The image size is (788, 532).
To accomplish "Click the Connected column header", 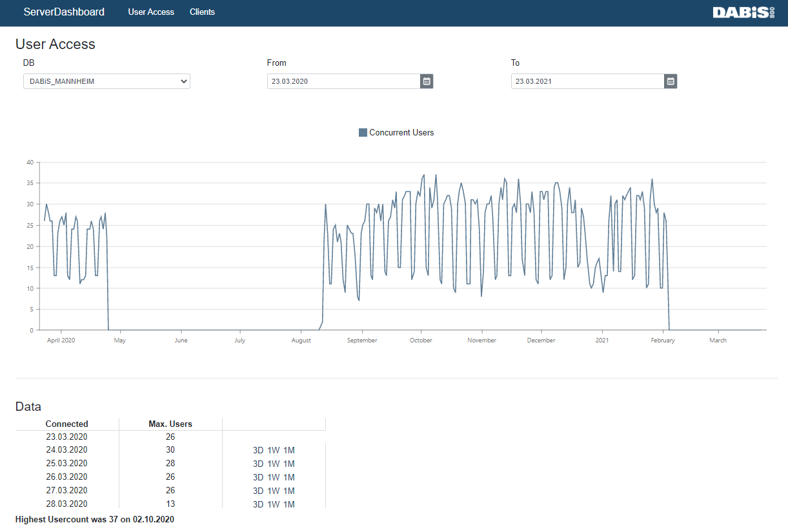I will click(x=67, y=424).
